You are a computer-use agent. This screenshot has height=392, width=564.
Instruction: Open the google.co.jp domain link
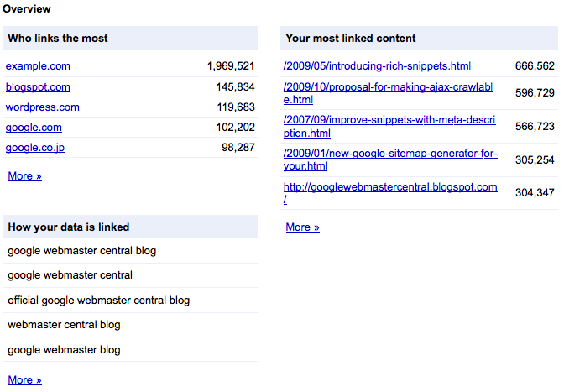(x=35, y=148)
